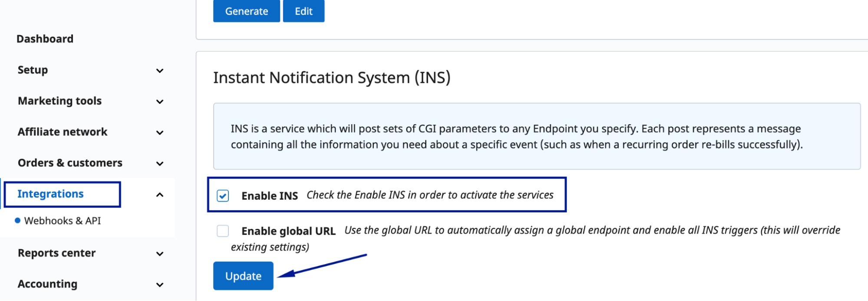Click the 'Enable INS' label text
The width and height of the screenshot is (868, 301).
[x=270, y=196]
